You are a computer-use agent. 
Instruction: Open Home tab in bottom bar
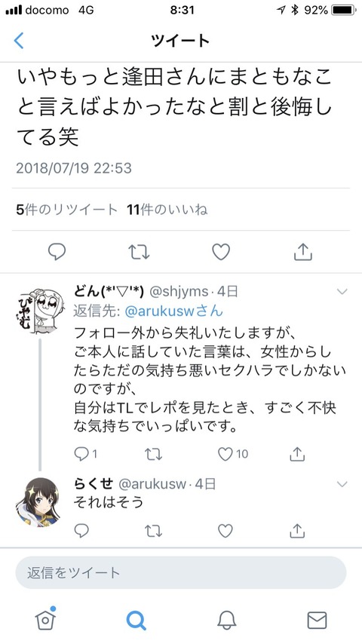coord(45,619)
